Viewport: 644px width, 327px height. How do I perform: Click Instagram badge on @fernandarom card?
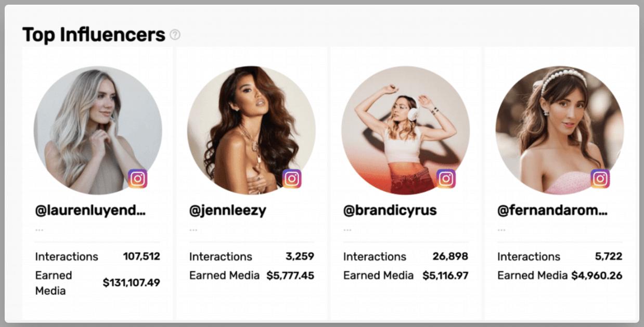click(x=600, y=179)
